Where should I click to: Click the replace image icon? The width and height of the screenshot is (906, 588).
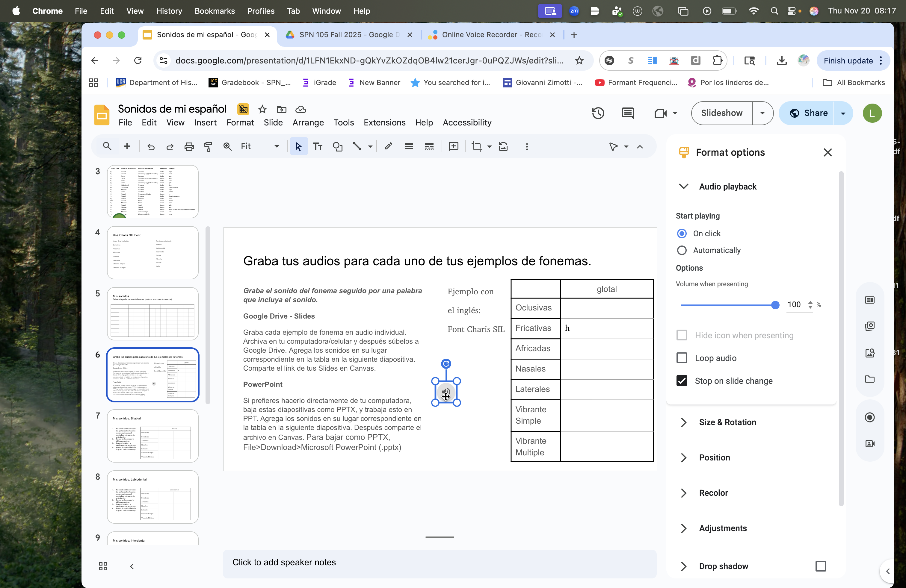click(x=503, y=146)
